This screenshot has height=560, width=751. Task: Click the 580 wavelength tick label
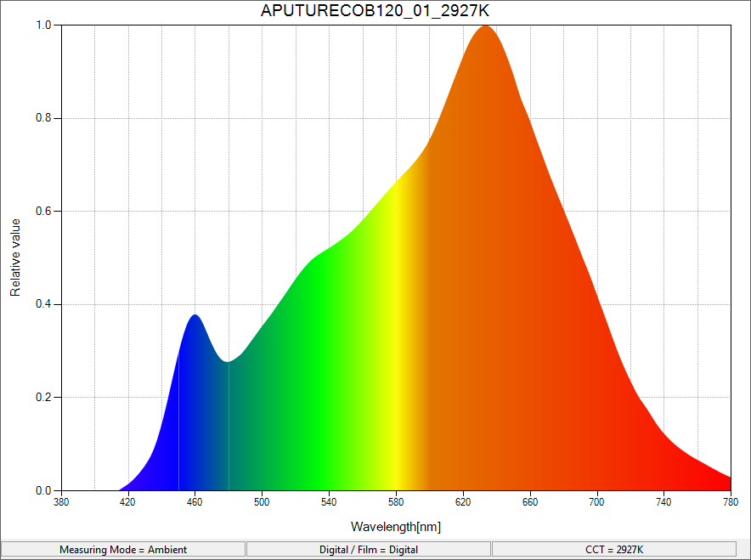pyautogui.click(x=396, y=502)
